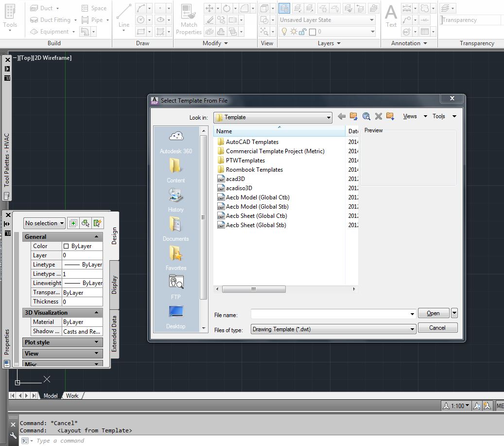Toggle the auto-add annotation scales icon in the status bar
Screen dimensions: 504x446
coord(487,406)
